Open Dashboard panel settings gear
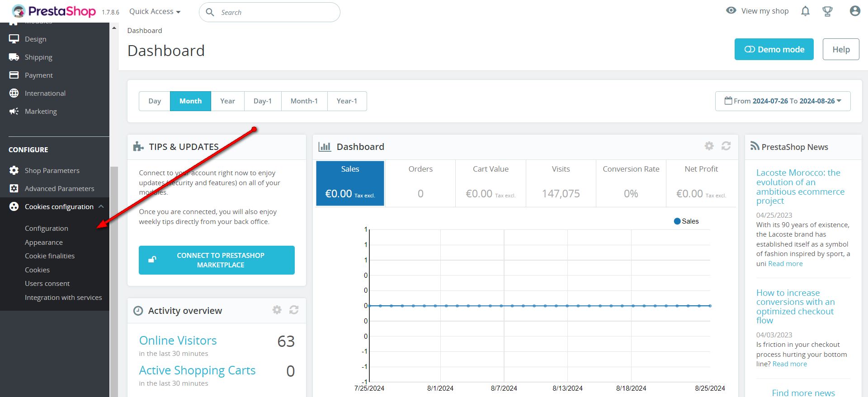The image size is (868, 397). (709, 146)
